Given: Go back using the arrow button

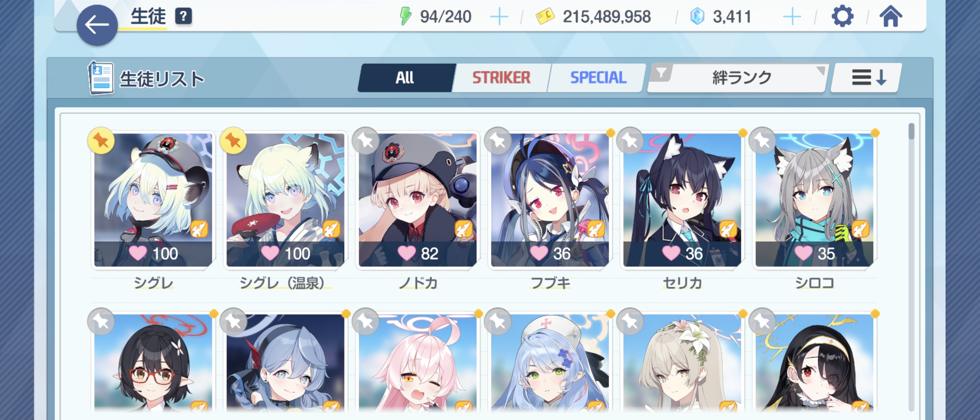Looking at the screenshot, I should pos(97,25).
